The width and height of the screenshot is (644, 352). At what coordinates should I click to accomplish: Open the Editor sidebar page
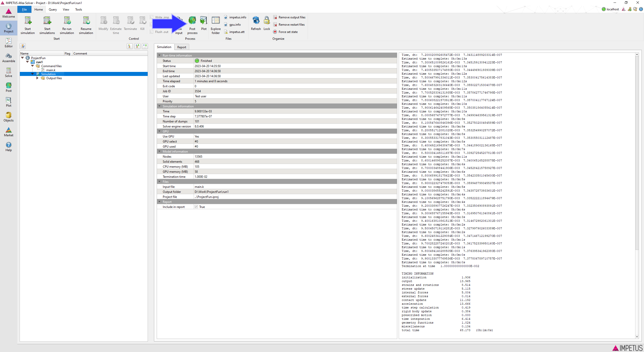9,43
